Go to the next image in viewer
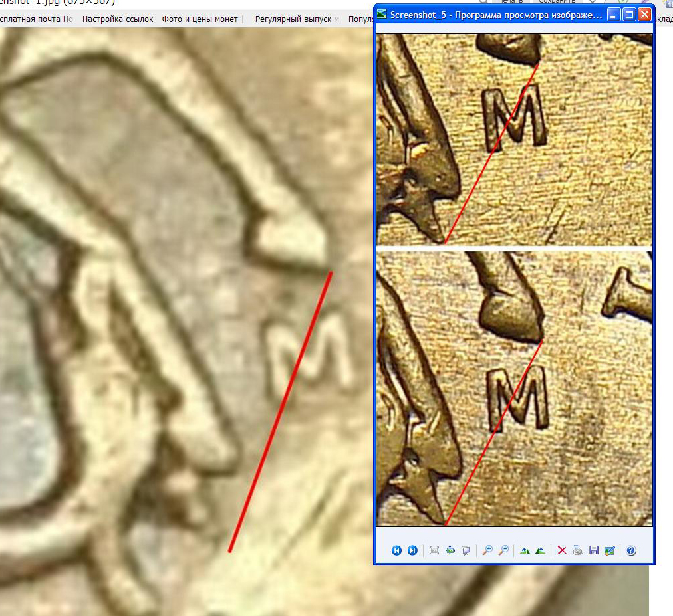673x616 pixels. coord(412,550)
